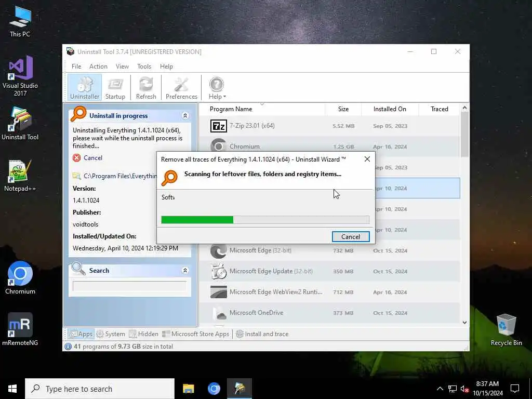Click the network tray icon
532x399 pixels.
point(453,389)
